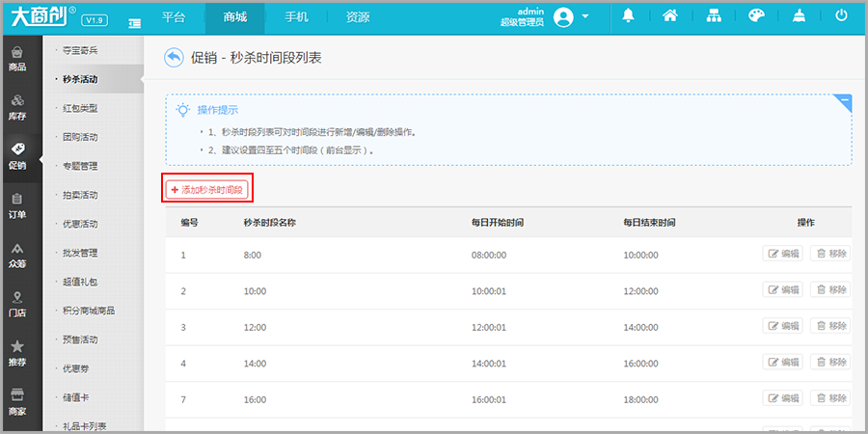Remove the 16:00 time slot row
This screenshot has width=868, height=434.
coord(830,398)
